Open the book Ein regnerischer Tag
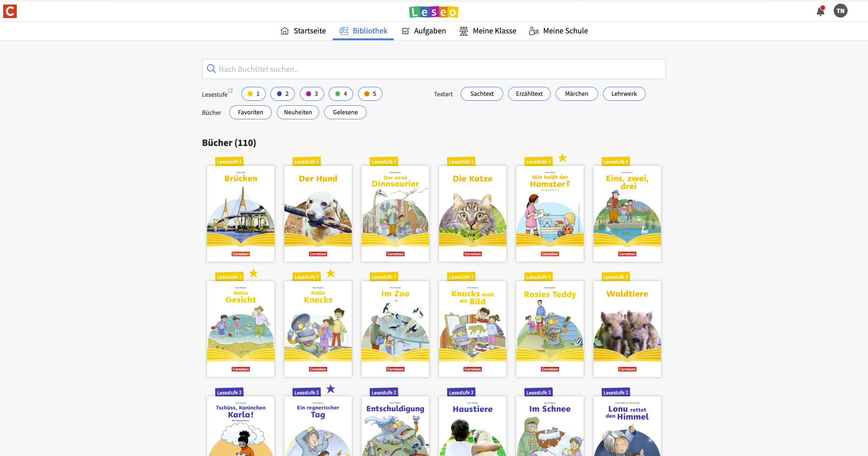The height and width of the screenshot is (456, 868). pyautogui.click(x=318, y=426)
